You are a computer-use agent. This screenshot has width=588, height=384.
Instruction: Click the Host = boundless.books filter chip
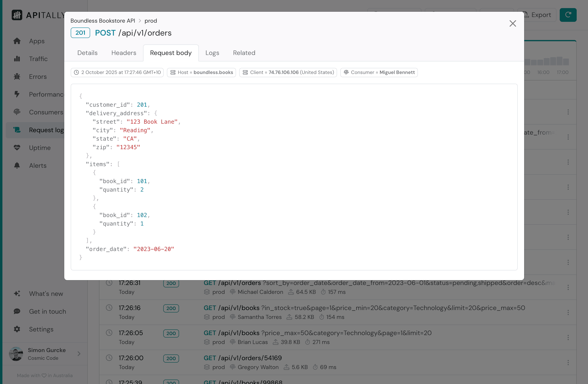pyautogui.click(x=201, y=72)
